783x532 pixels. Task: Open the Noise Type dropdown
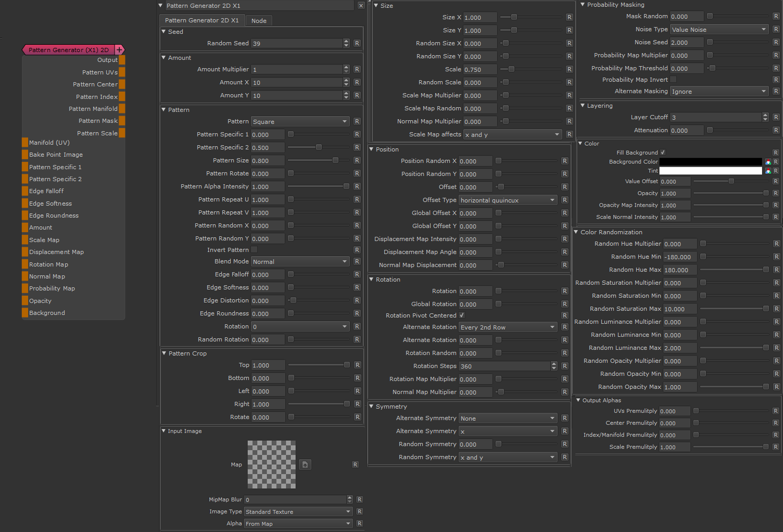pos(718,30)
